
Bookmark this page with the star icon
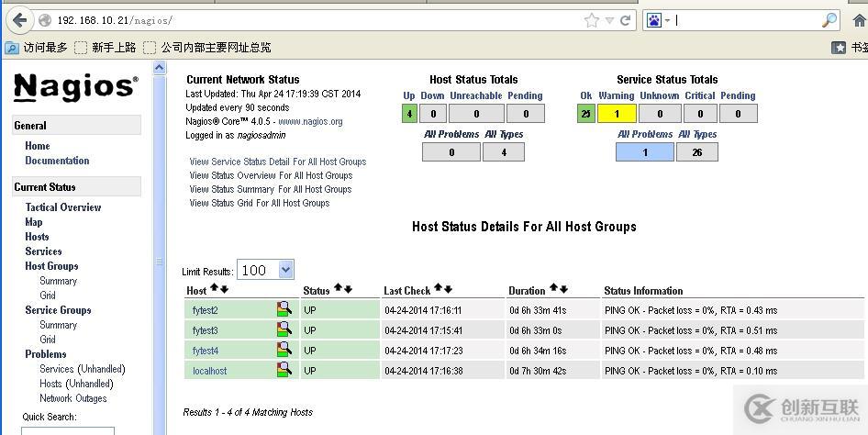(x=592, y=21)
